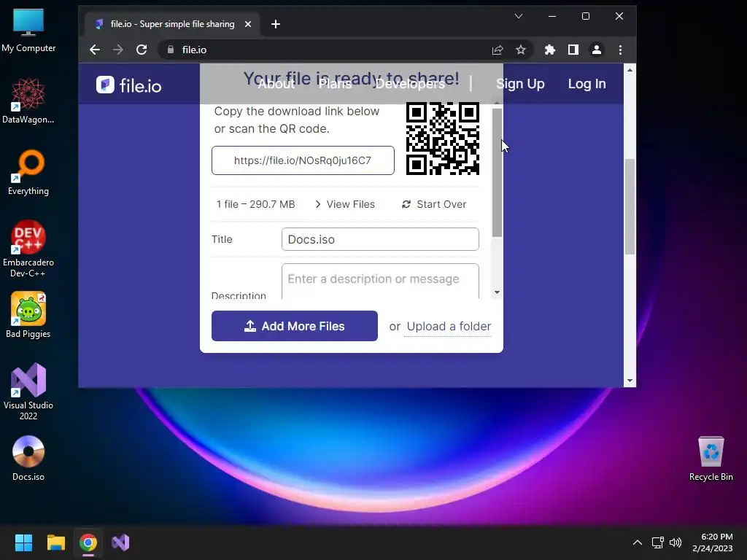Click Upload a folder link
The width and height of the screenshot is (747, 560).
(x=449, y=327)
